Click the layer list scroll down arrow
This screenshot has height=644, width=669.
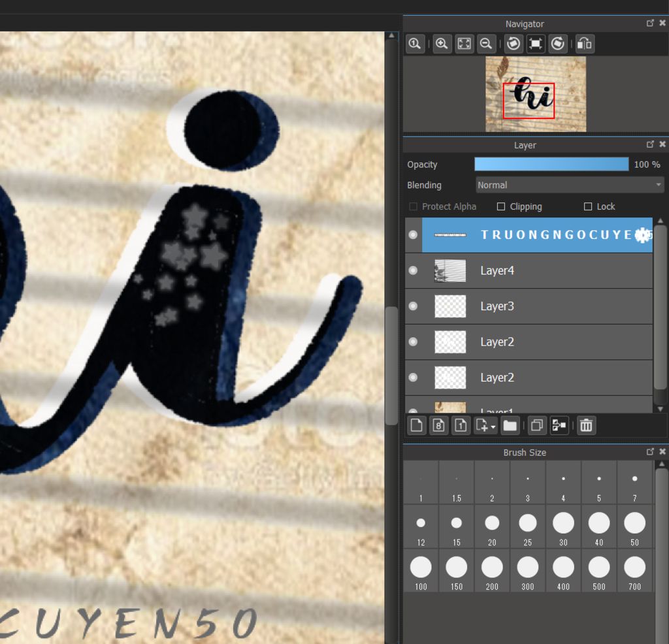[661, 409]
